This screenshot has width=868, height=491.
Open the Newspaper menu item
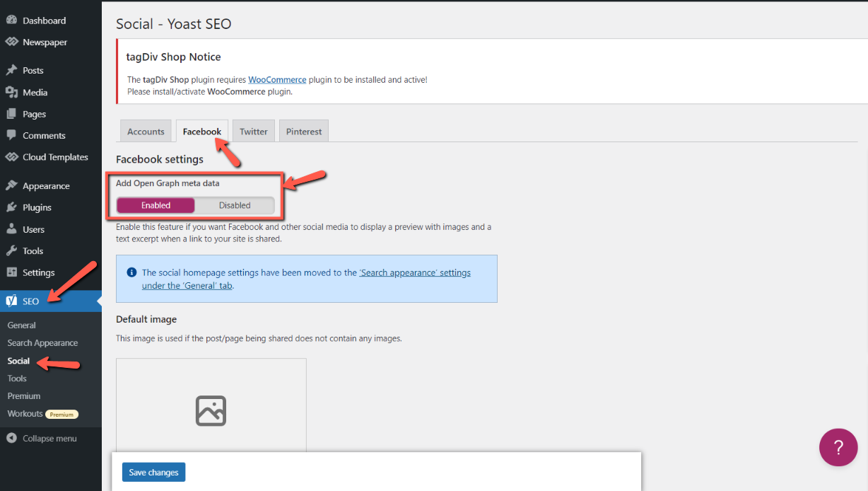[51, 42]
